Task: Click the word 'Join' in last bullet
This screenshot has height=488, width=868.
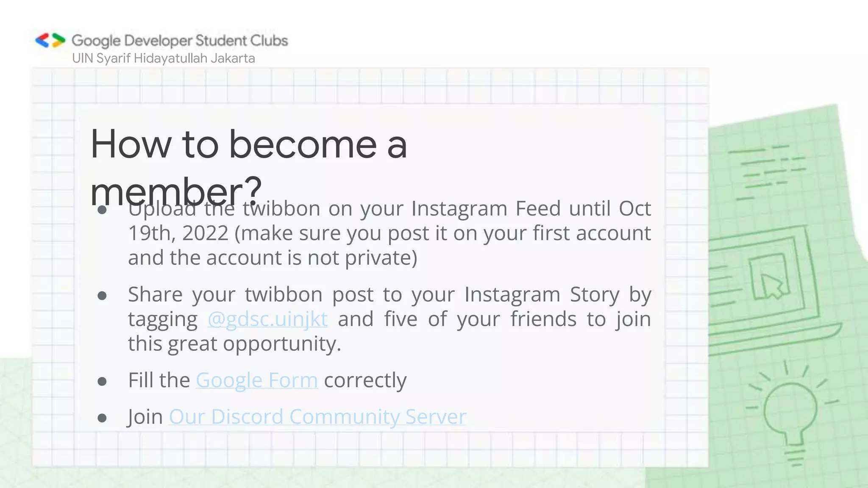Action: [145, 416]
